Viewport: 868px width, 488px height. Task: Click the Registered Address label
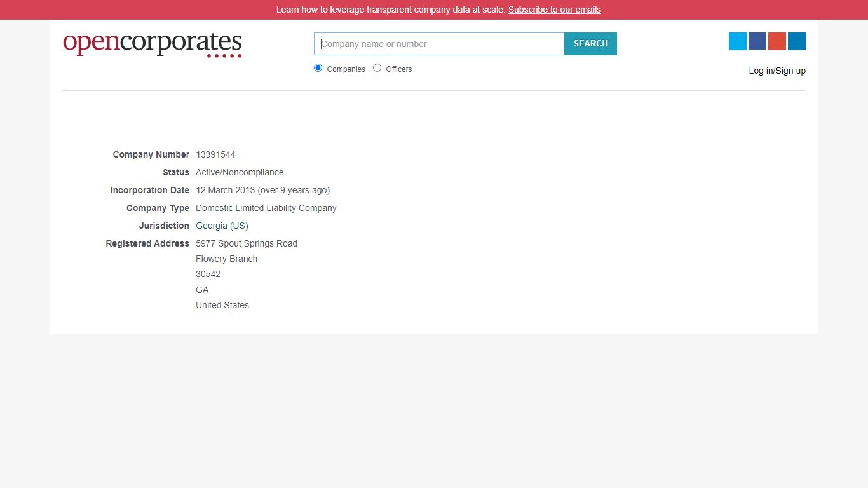coord(147,243)
